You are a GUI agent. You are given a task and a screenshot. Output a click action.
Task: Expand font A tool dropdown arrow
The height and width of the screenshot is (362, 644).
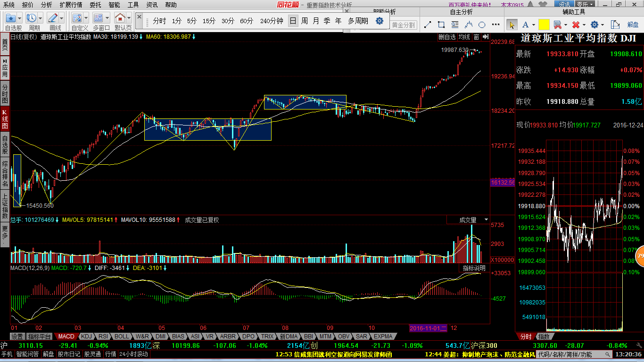pyautogui.click(x=534, y=25)
